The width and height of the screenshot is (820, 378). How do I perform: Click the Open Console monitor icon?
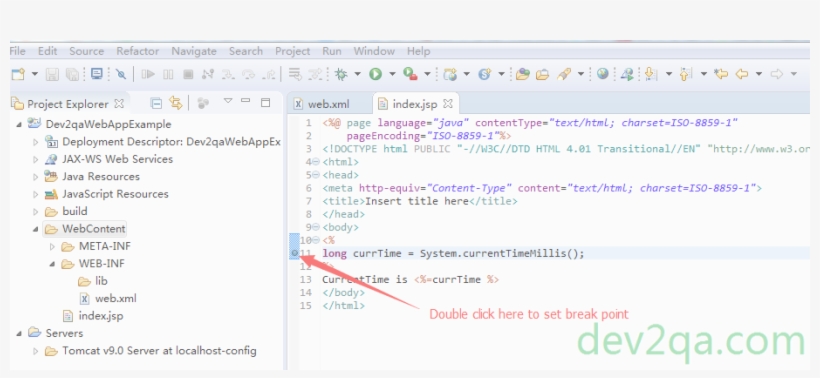97,74
